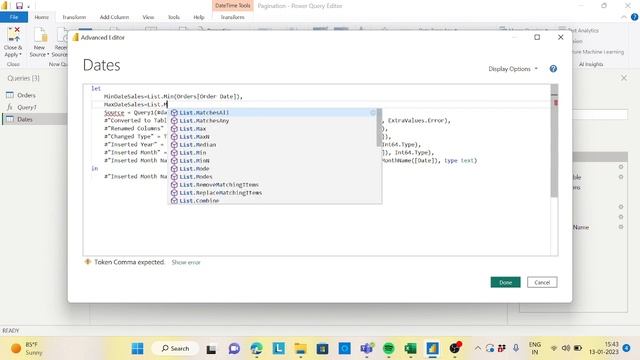The image size is (640, 360).
Task: Open the Help ribbon tab
Action: (199, 17)
